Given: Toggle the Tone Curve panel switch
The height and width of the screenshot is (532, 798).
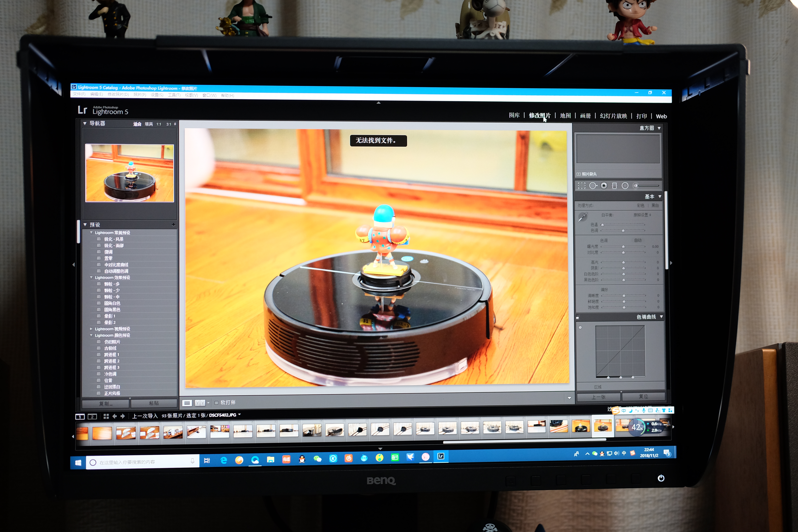Looking at the screenshot, I should [x=577, y=318].
